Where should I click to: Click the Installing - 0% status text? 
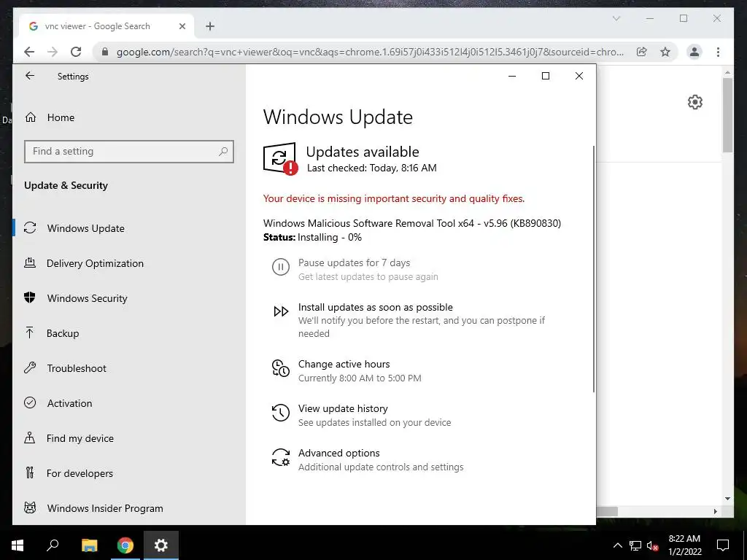pyautogui.click(x=330, y=237)
